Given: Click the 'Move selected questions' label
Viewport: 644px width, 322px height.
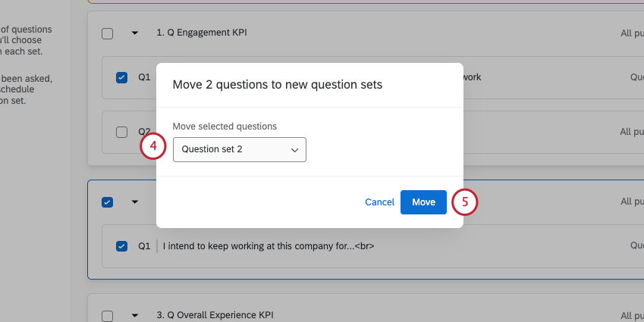Looking at the screenshot, I should [225, 126].
